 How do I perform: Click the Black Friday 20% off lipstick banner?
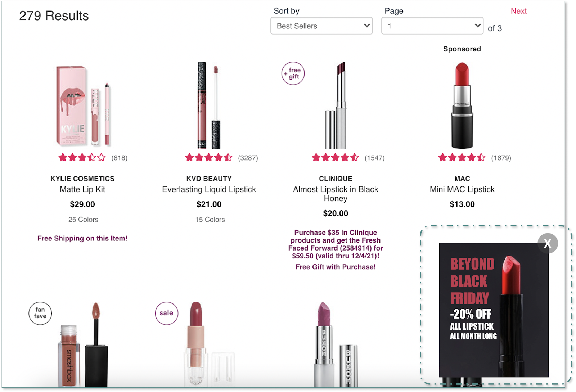[x=494, y=310]
